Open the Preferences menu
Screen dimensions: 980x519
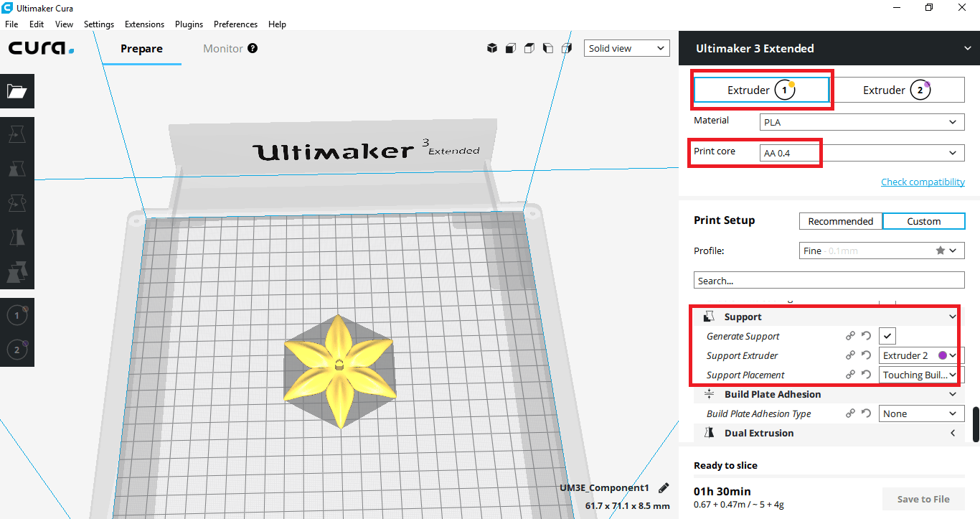click(x=235, y=24)
